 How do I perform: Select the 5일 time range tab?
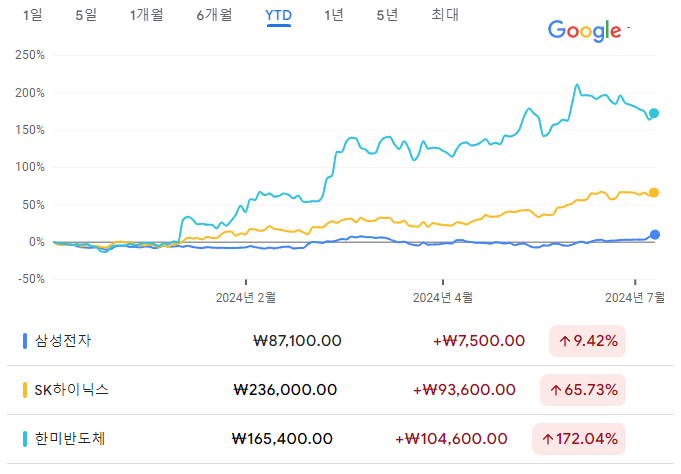[86, 15]
